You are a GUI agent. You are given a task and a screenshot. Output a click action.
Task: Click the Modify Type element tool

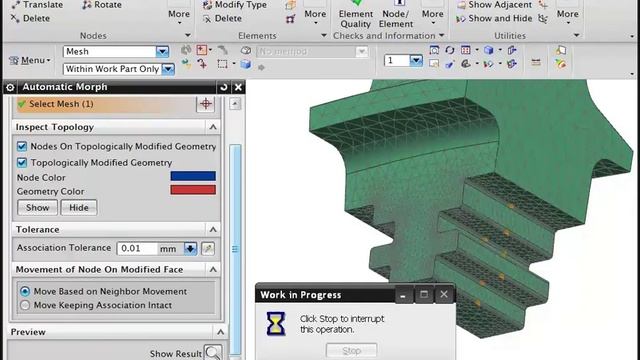coord(235,5)
